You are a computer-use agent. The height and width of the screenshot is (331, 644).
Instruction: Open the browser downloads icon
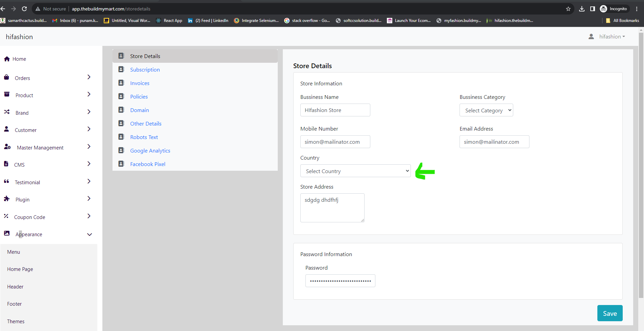tap(582, 9)
